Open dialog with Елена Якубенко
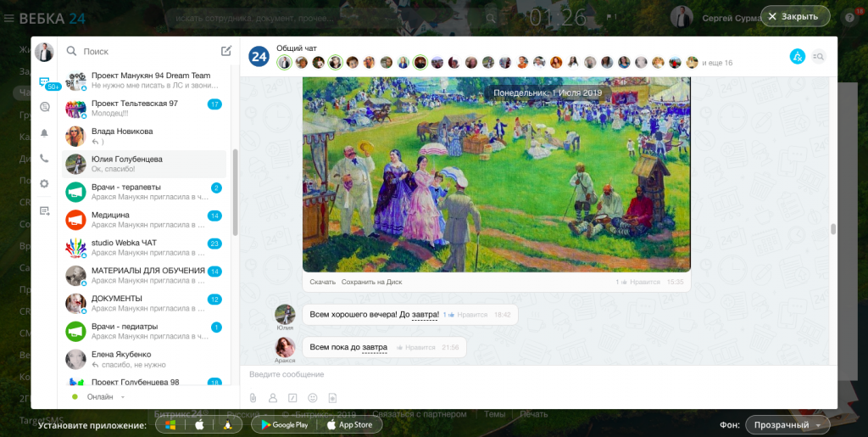 [x=144, y=359]
